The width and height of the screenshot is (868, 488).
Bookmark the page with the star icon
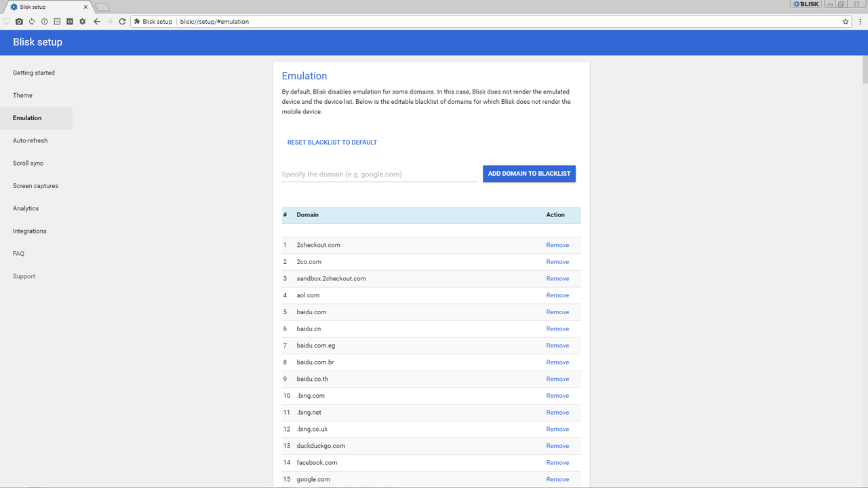click(846, 22)
